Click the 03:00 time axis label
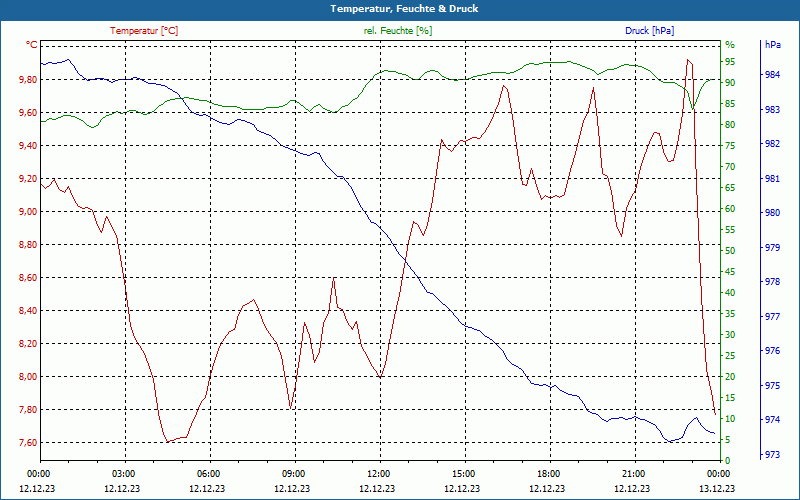The width and height of the screenshot is (800, 500). 123,473
